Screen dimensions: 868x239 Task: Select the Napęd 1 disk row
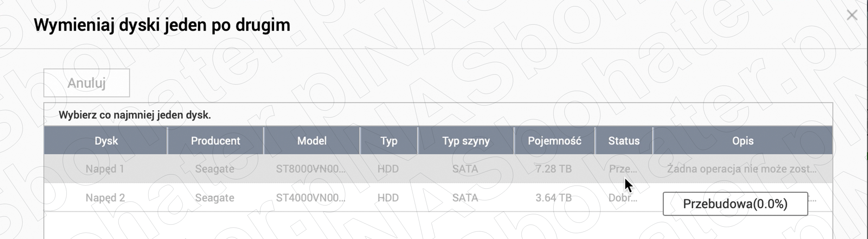[105, 169]
